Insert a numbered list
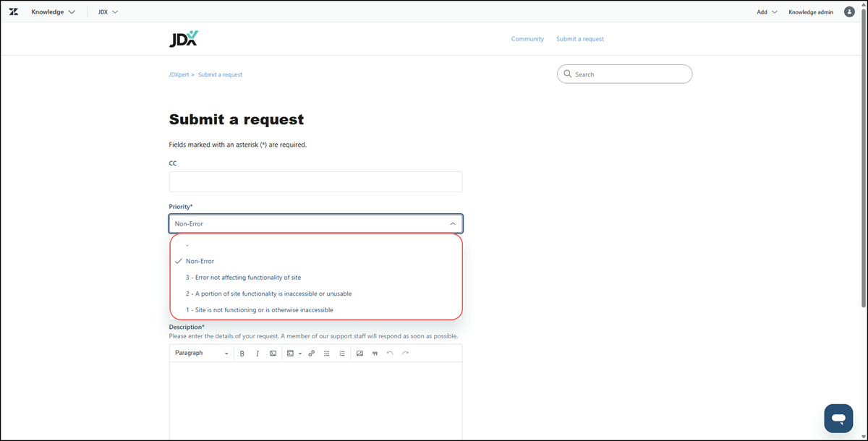 pyautogui.click(x=342, y=354)
